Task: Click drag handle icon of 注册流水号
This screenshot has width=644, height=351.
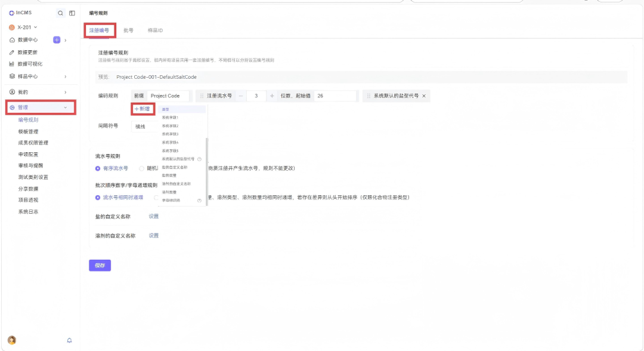Action: coord(202,96)
